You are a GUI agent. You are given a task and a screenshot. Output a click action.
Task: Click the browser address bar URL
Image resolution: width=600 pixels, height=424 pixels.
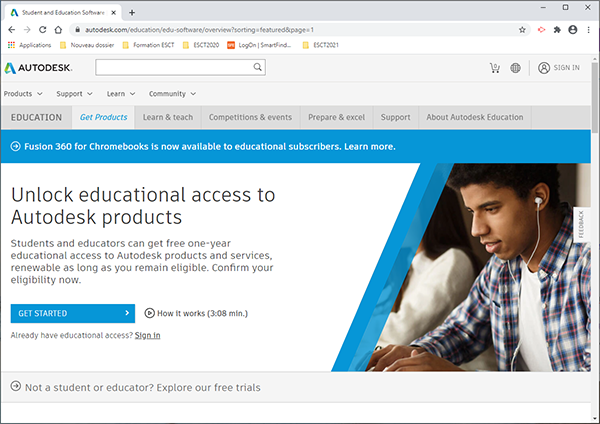199,29
